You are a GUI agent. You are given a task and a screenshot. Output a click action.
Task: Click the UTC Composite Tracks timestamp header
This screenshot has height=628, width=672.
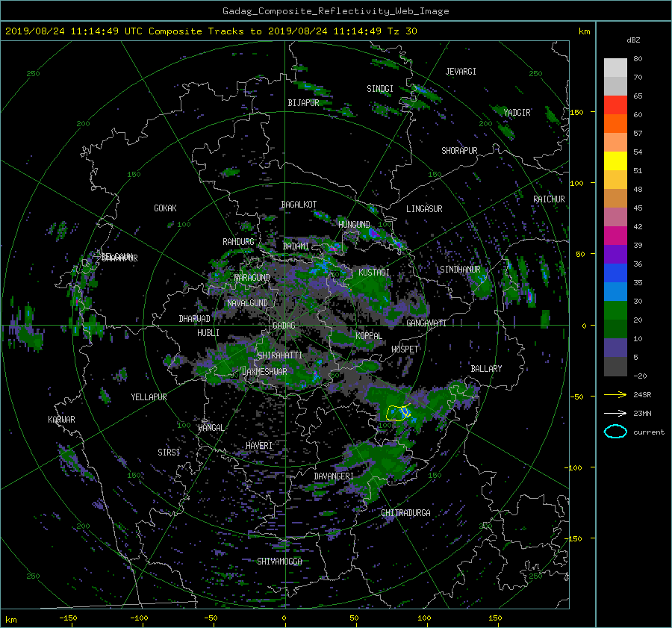211,31
